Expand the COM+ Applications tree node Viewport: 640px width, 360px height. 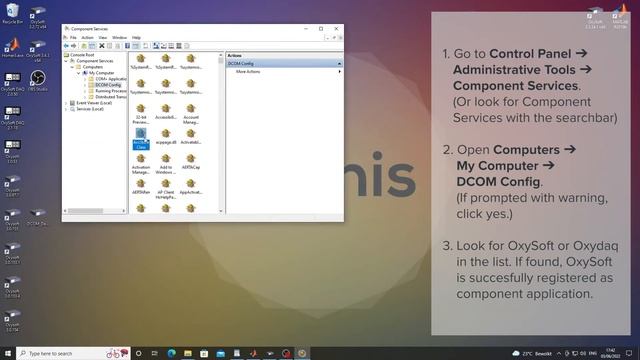(85, 79)
